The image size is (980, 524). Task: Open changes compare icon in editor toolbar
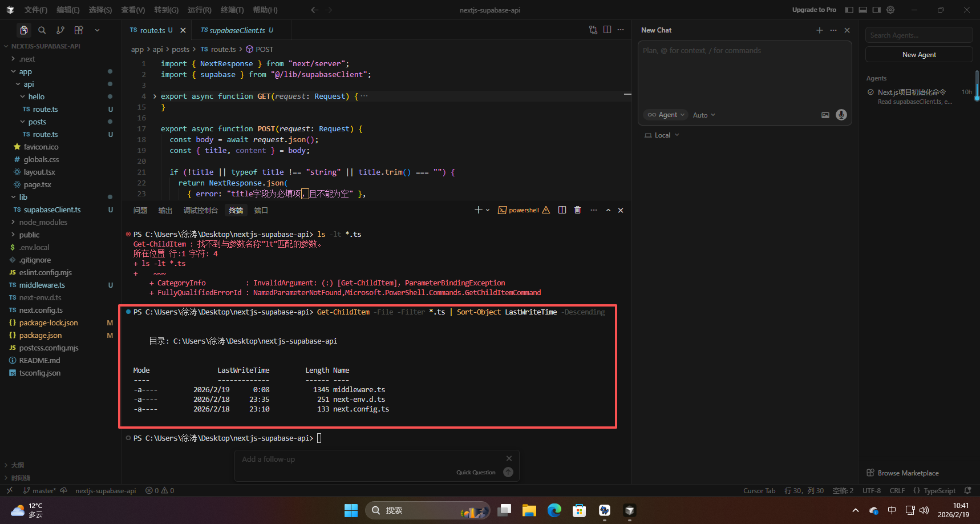coord(593,30)
